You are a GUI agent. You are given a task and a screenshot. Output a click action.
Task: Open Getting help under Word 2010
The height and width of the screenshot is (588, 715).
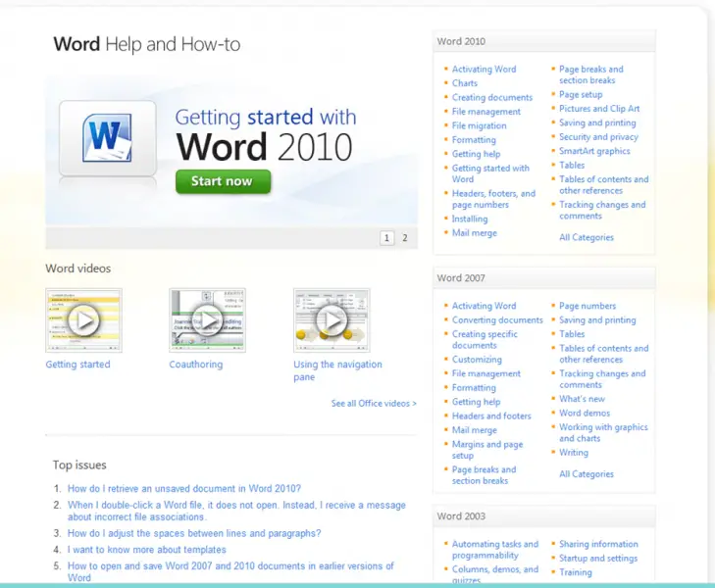coord(476,154)
